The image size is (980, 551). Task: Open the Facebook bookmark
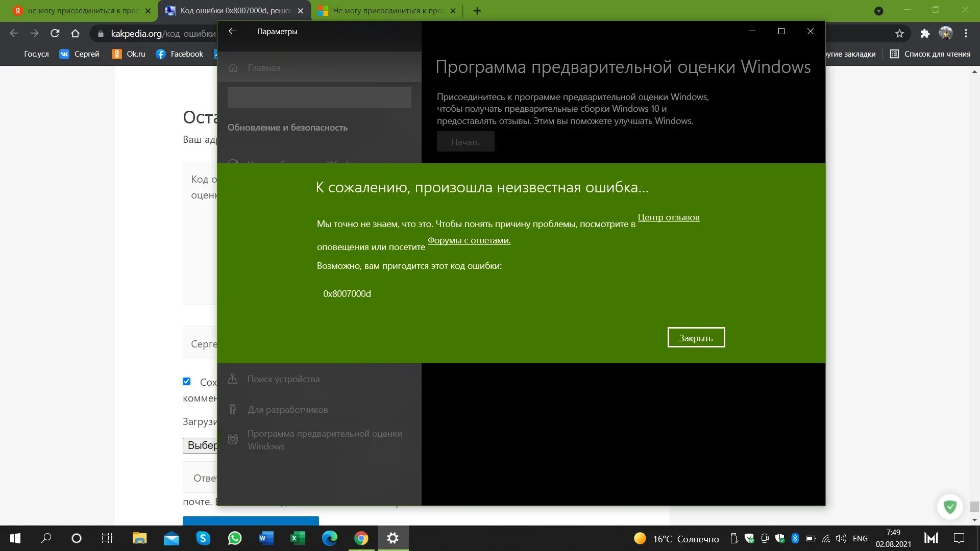pos(180,54)
